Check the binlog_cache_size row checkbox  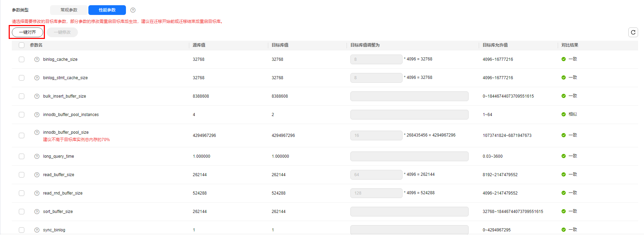[x=22, y=59]
